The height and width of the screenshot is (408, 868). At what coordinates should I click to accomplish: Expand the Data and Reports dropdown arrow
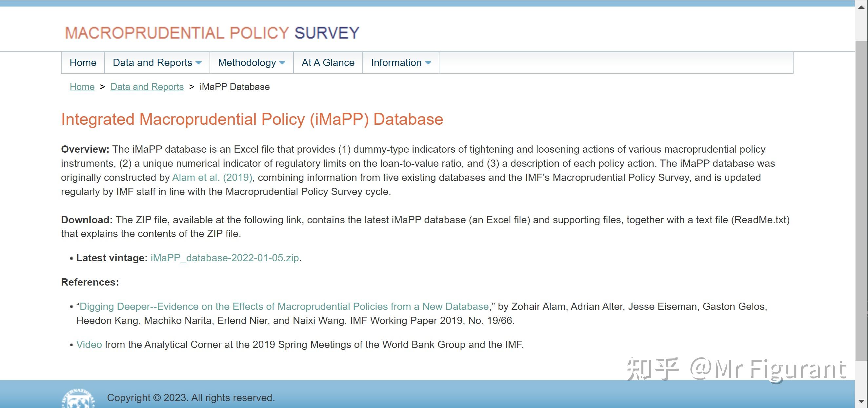click(198, 63)
